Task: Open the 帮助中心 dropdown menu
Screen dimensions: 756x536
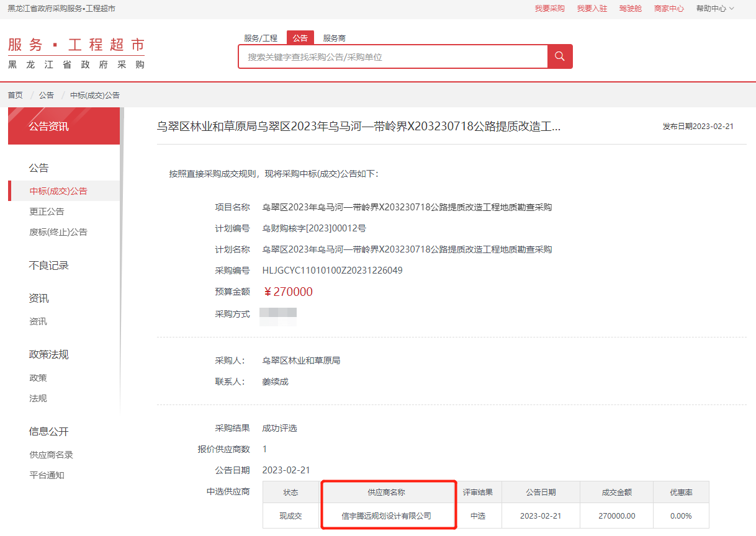Action: point(711,9)
